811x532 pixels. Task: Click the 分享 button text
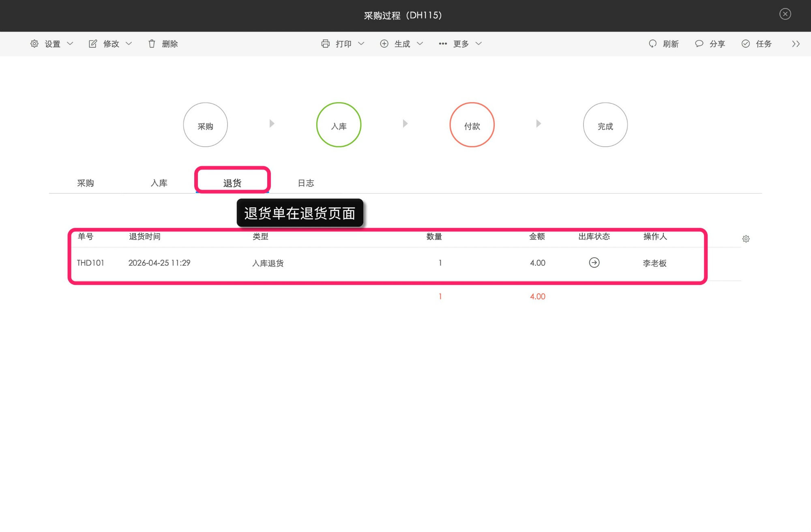point(717,44)
